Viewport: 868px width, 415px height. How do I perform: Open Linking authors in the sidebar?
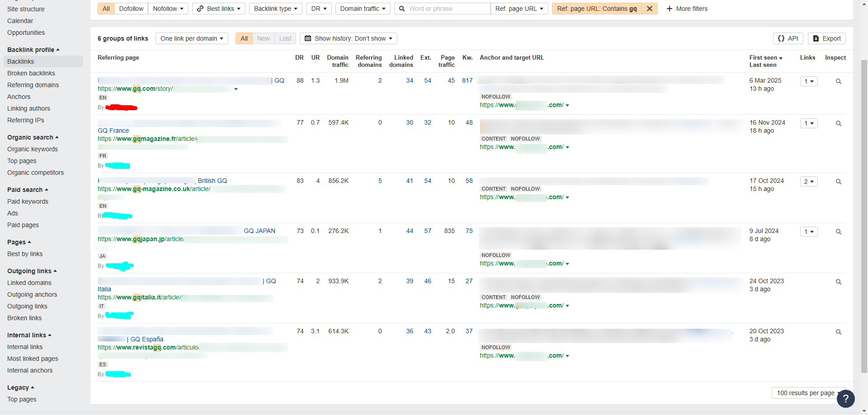[x=28, y=108]
